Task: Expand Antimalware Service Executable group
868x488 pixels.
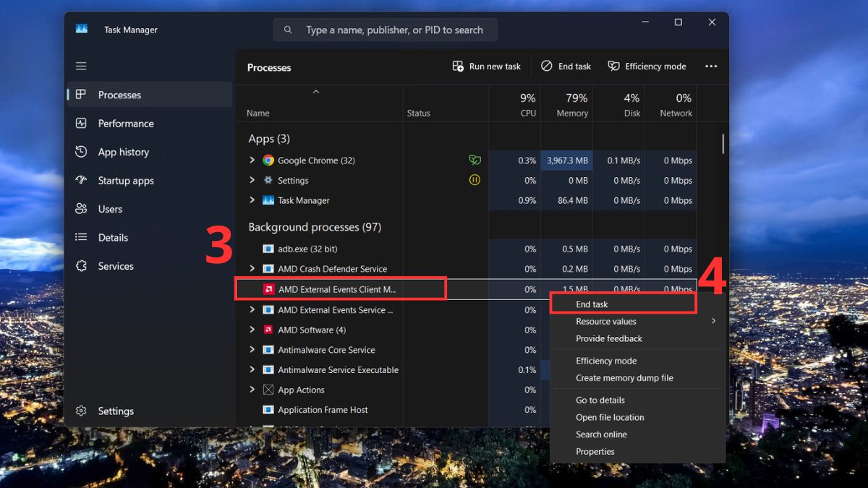Action: coord(252,369)
